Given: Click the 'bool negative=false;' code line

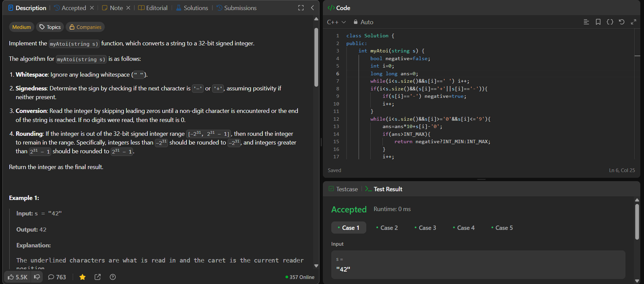Looking at the screenshot, I should 400,58.
